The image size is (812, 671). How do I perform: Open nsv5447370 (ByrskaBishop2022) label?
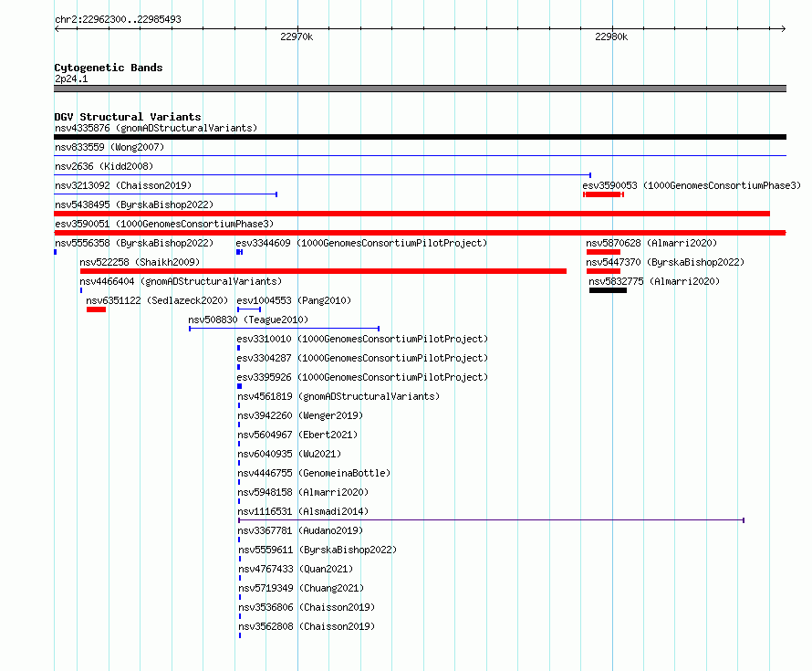pyautogui.click(x=665, y=262)
